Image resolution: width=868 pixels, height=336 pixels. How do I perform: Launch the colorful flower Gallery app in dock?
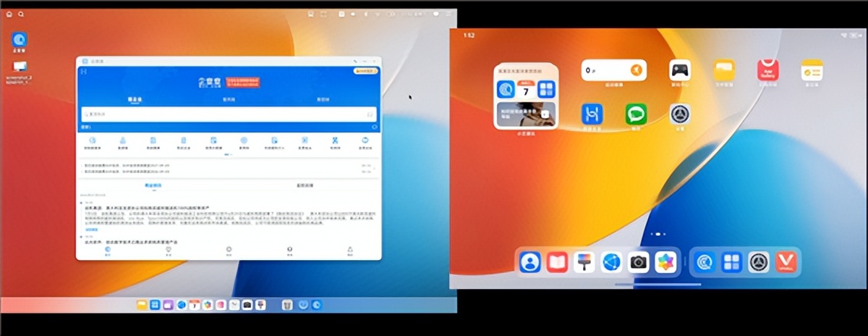click(665, 262)
